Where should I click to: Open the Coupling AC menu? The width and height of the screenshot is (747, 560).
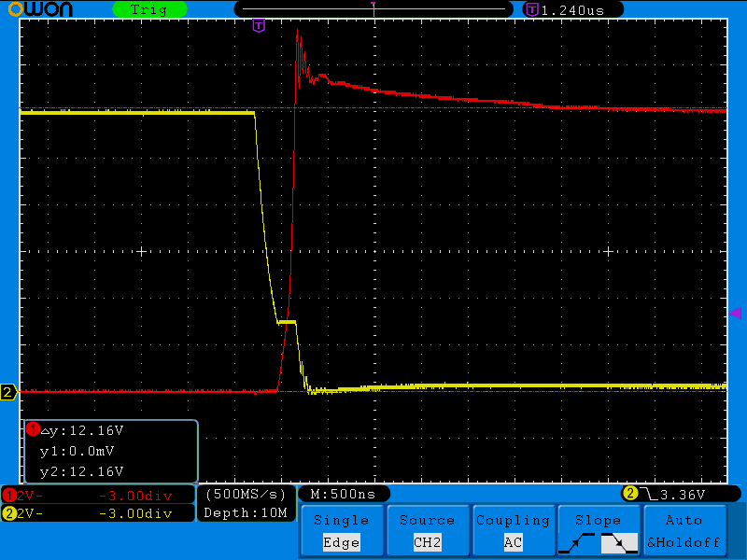pos(513,531)
